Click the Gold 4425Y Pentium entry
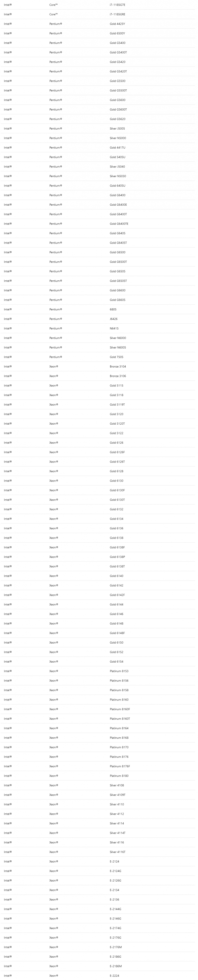Viewport: 198px width, 980px height. [x=117, y=24]
